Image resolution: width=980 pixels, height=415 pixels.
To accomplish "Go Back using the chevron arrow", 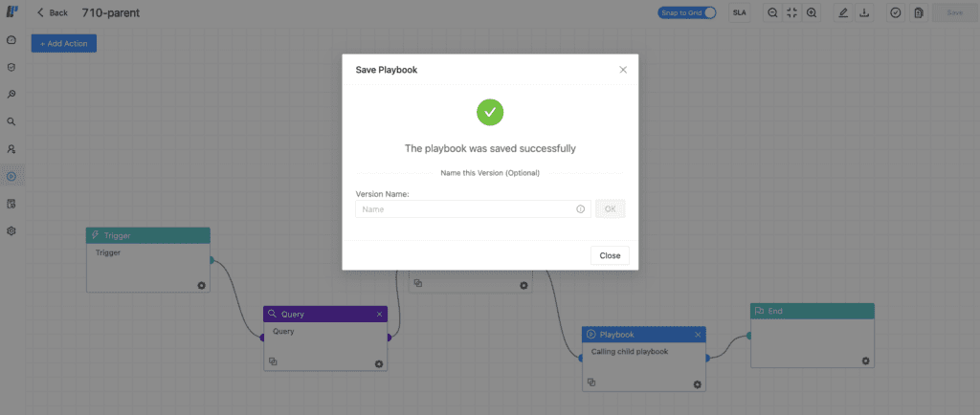I will [x=40, y=12].
